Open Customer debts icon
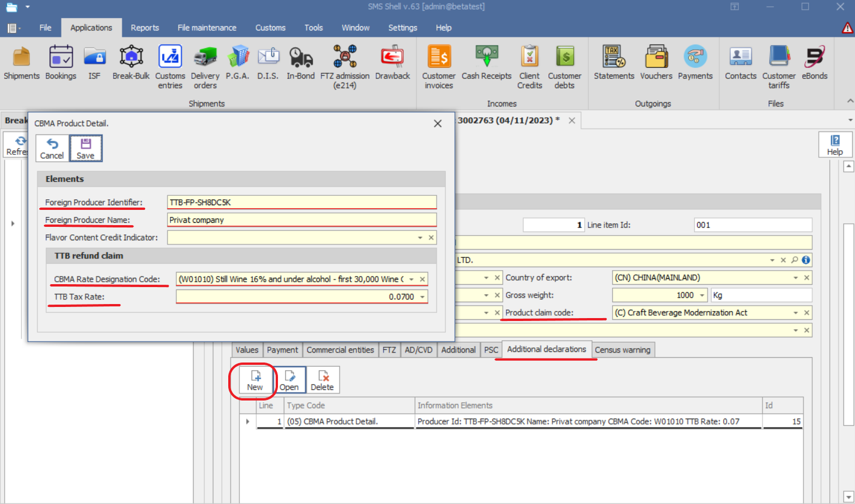 coord(565,67)
